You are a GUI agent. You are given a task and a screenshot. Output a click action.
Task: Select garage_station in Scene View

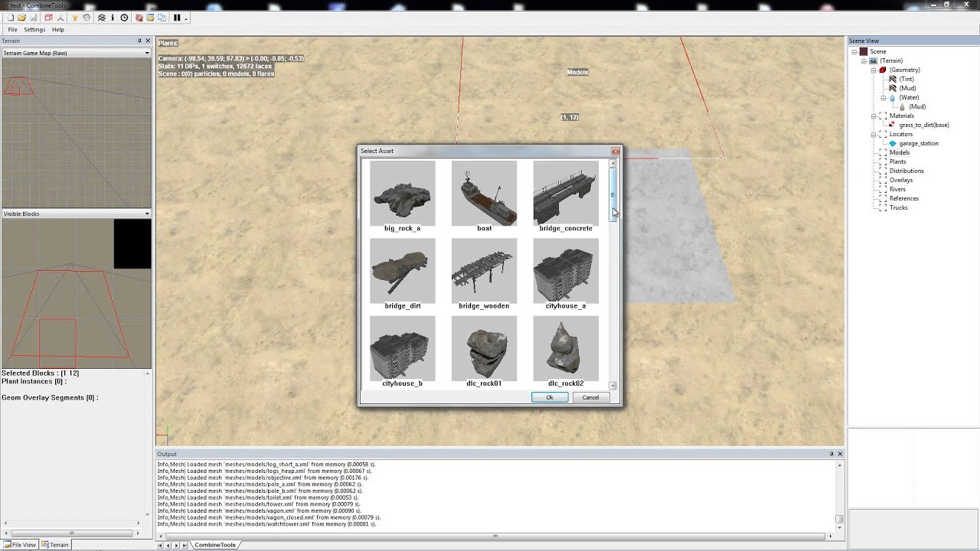pos(919,143)
